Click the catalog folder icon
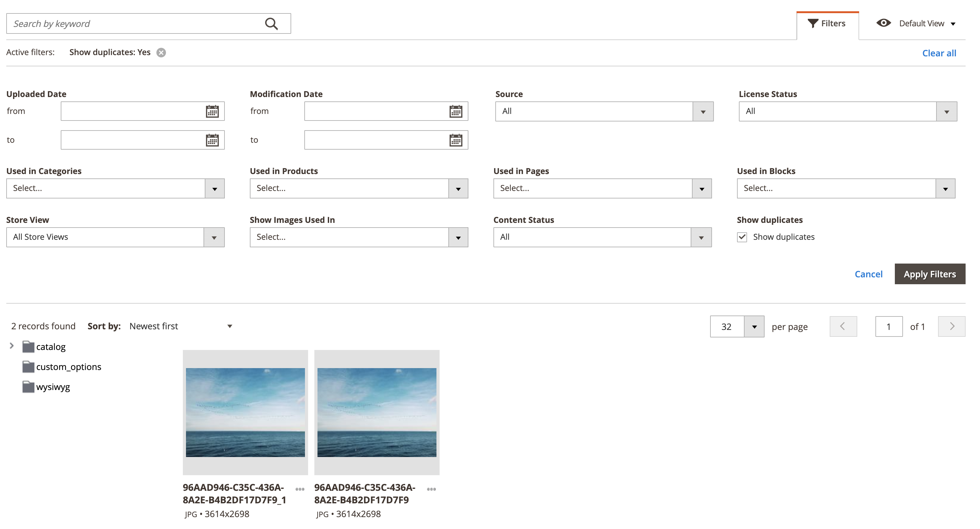This screenshot has height=529, width=980. (28, 347)
